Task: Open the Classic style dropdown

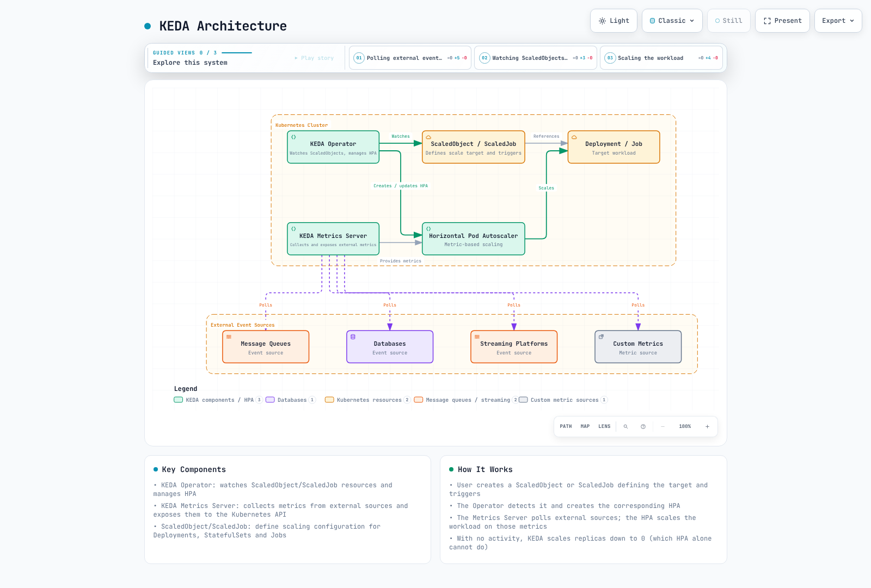Action: (x=672, y=21)
